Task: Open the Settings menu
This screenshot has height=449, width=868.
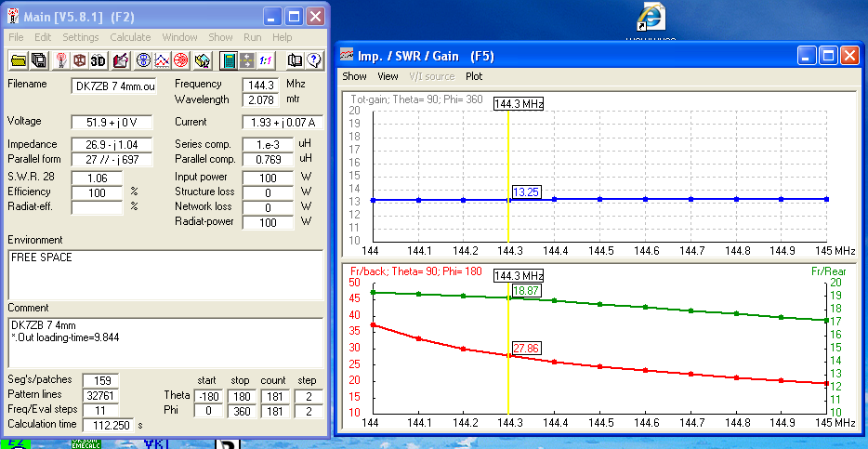Action: click(81, 37)
